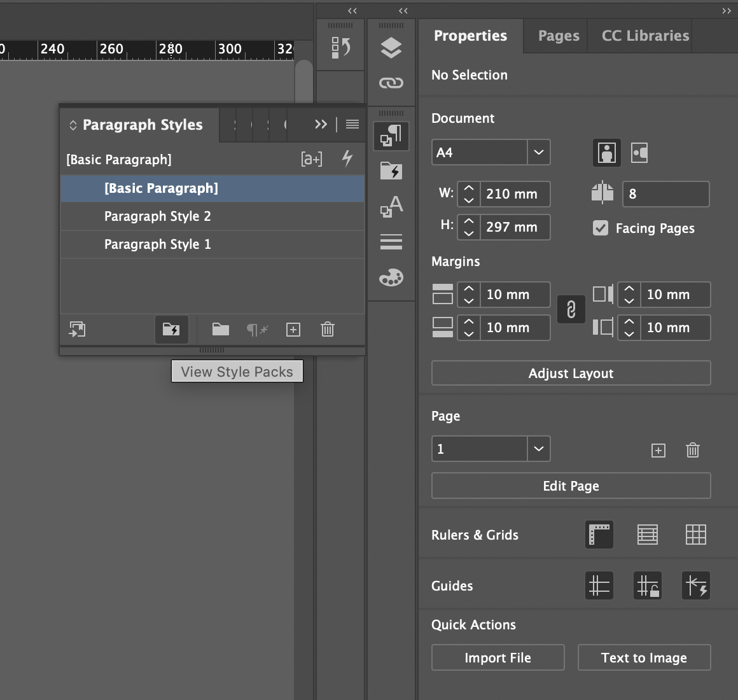Click the inside margin icon
Screen dimensions: 738x700
click(603, 294)
